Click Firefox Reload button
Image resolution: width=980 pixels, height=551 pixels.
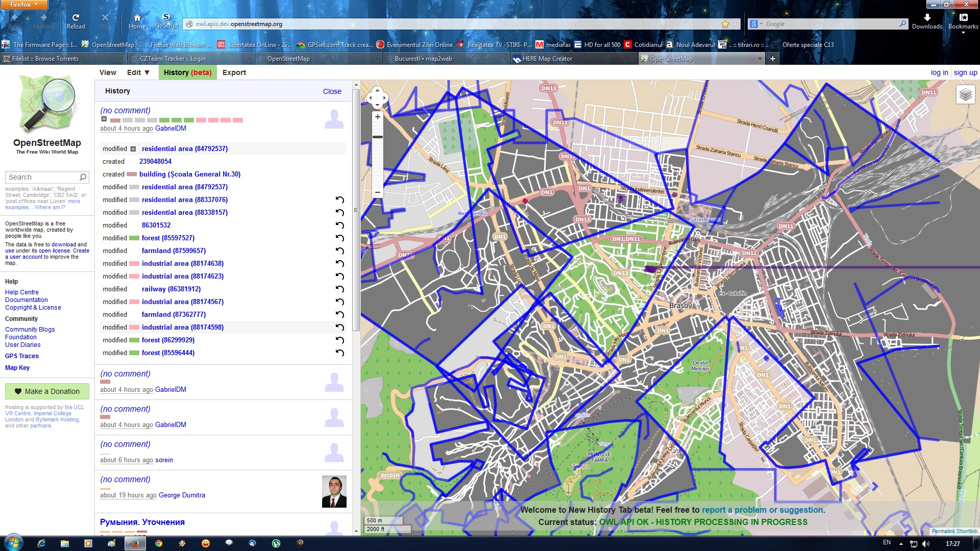pos(76,21)
